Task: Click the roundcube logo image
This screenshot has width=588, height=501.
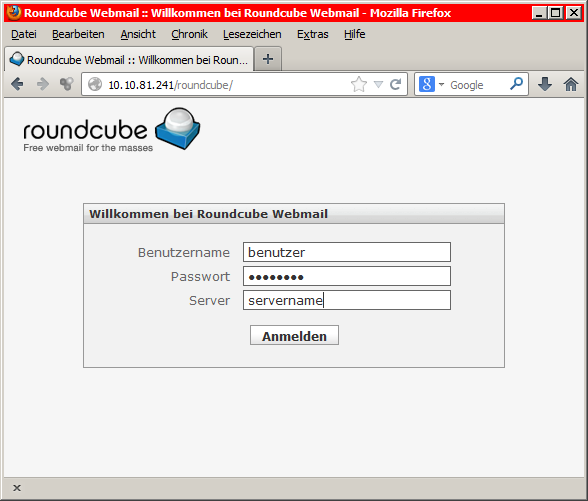Action: tap(112, 130)
